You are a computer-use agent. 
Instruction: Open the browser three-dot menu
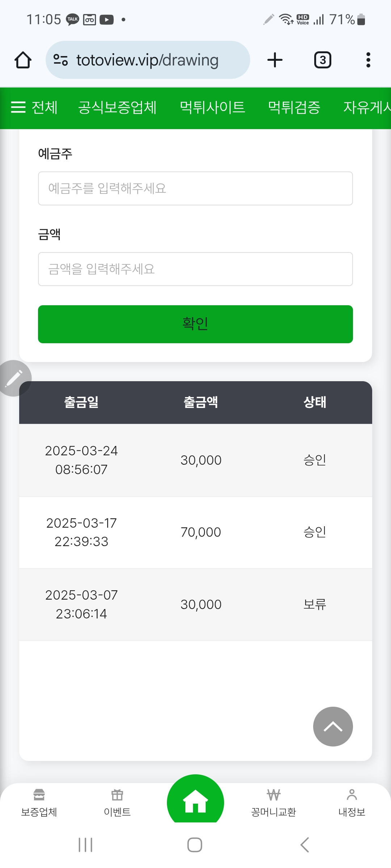point(368,60)
